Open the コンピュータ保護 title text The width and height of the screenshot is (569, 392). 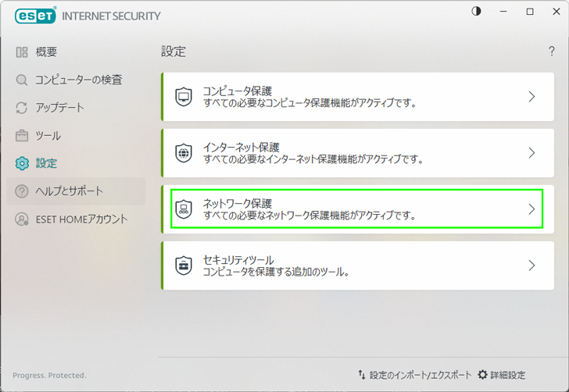click(238, 91)
